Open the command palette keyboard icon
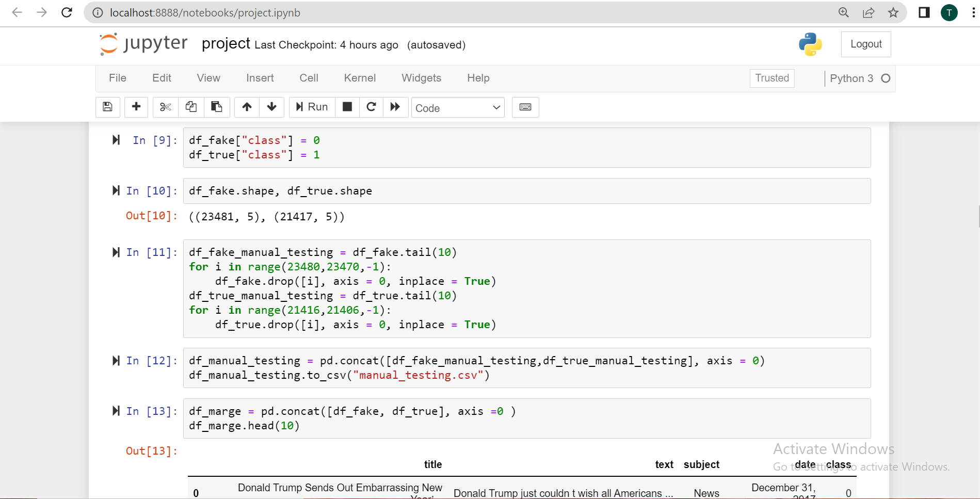 pos(525,107)
